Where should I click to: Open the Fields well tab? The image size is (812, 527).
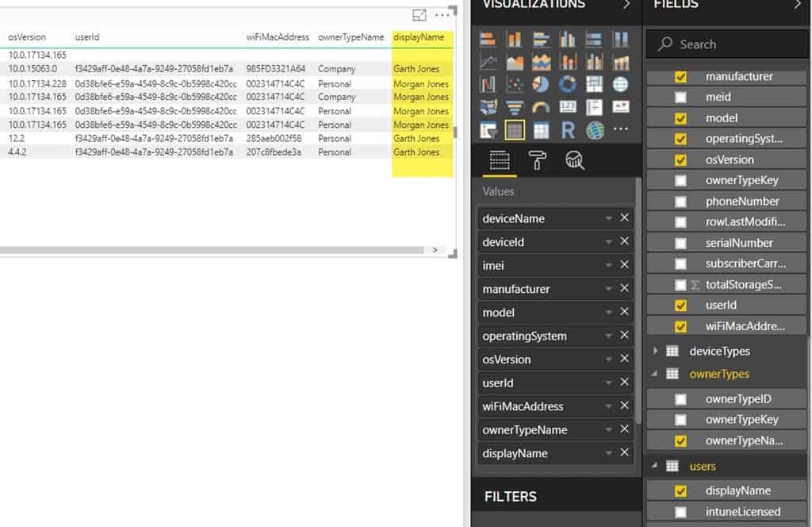point(500,160)
